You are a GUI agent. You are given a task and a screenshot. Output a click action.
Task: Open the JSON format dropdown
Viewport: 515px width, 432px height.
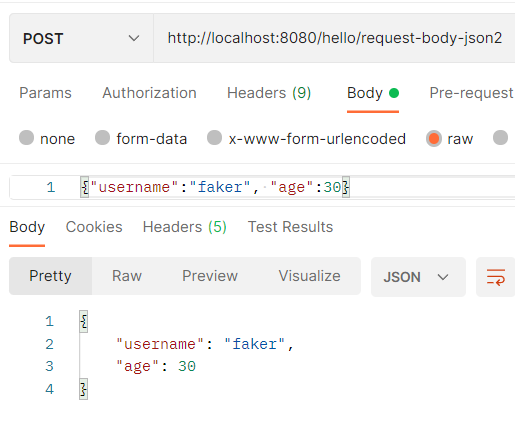tap(418, 277)
